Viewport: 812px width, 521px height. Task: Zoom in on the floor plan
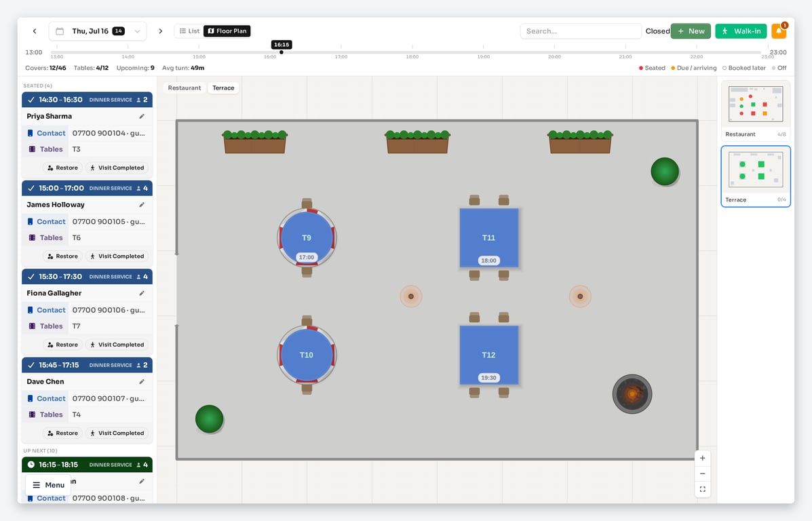click(x=702, y=458)
